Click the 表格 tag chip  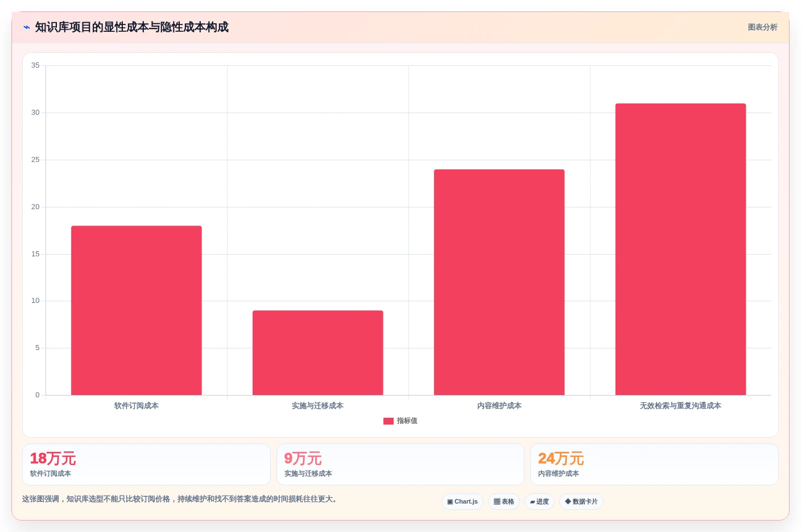pyautogui.click(x=504, y=502)
